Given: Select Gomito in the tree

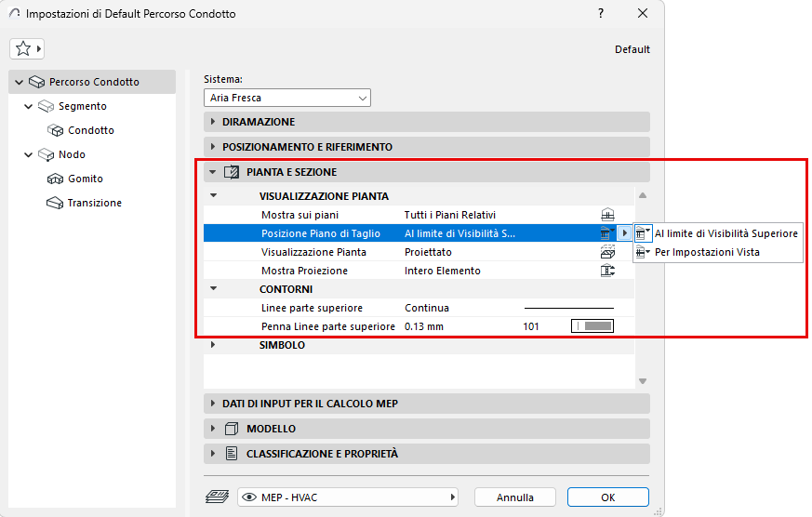Looking at the screenshot, I should point(86,179).
